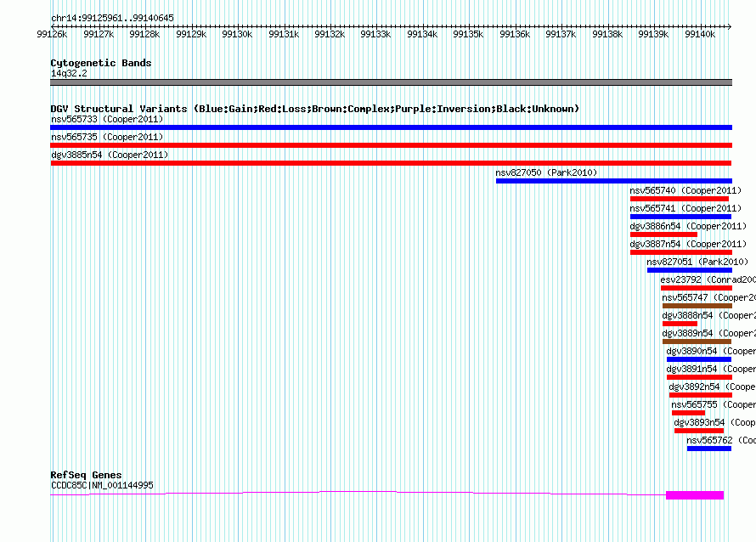Select the nsv565740 red bar

pos(680,199)
